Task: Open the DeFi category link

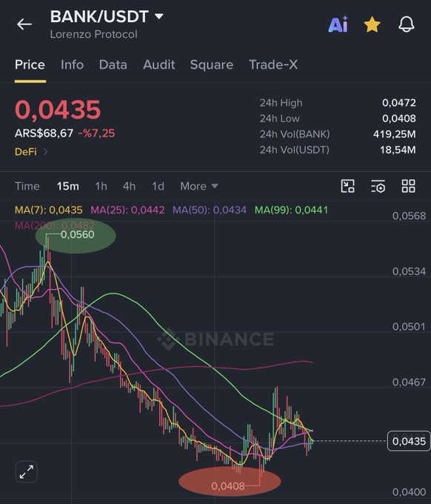Action: 31,151
